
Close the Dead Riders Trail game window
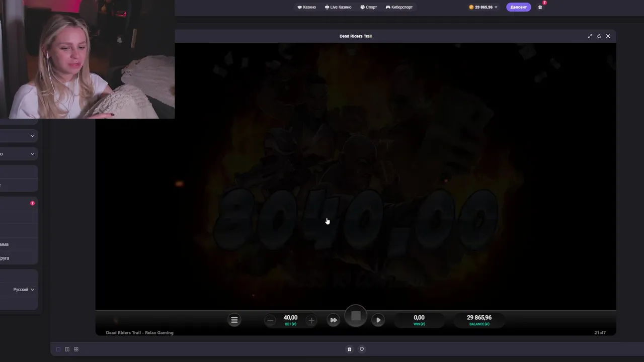click(608, 36)
